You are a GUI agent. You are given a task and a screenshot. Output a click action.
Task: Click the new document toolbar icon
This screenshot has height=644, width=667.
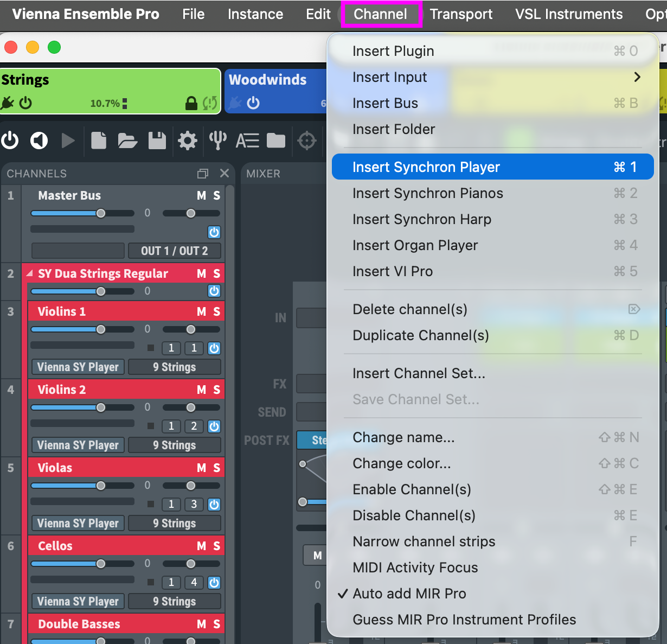pos(99,141)
